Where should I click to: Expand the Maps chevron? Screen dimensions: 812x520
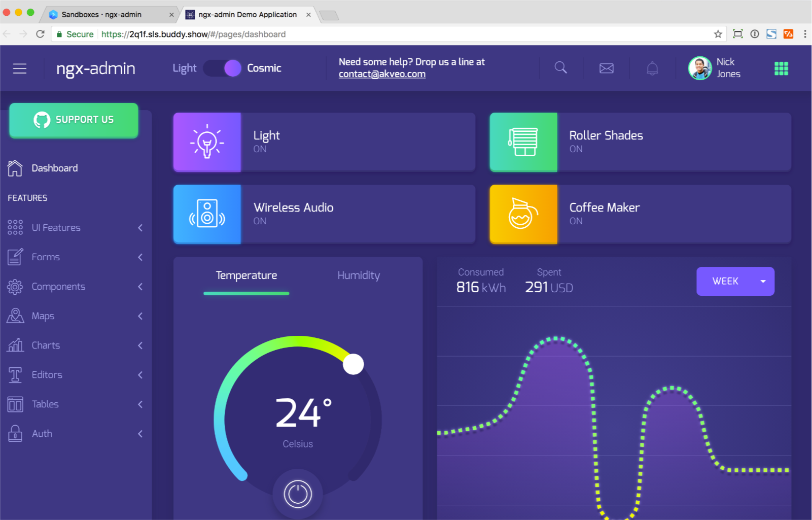pos(140,316)
